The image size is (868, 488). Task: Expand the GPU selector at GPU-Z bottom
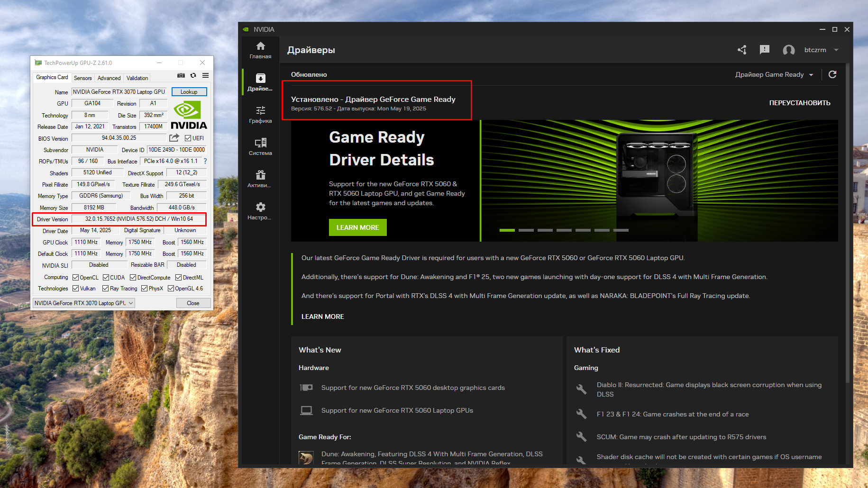click(131, 303)
